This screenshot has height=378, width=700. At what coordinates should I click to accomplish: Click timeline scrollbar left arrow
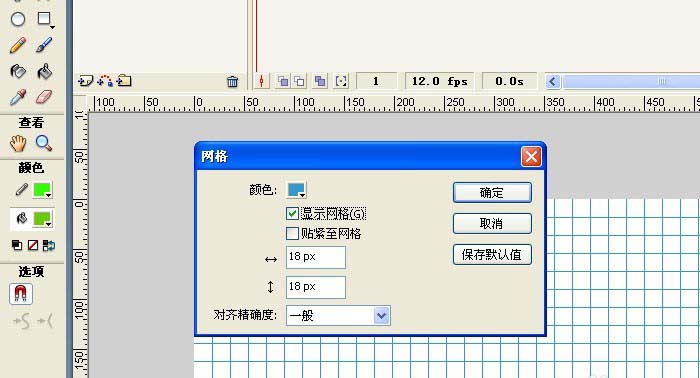[553, 82]
